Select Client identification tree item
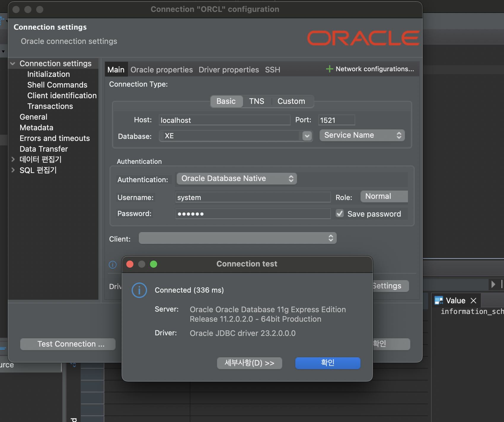Viewport: 504px width, 422px height. [x=62, y=96]
